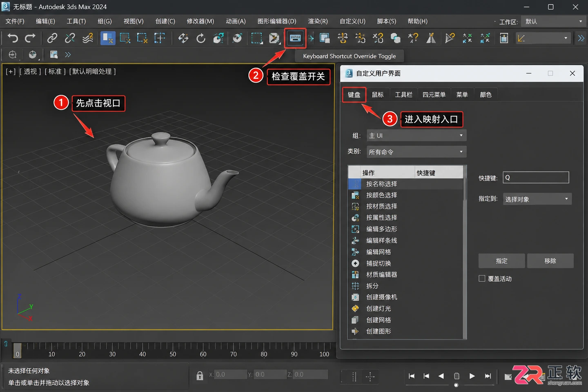The width and height of the screenshot is (588, 392).
Task: Open the 组 主 UI dropdown
Action: coord(416,136)
